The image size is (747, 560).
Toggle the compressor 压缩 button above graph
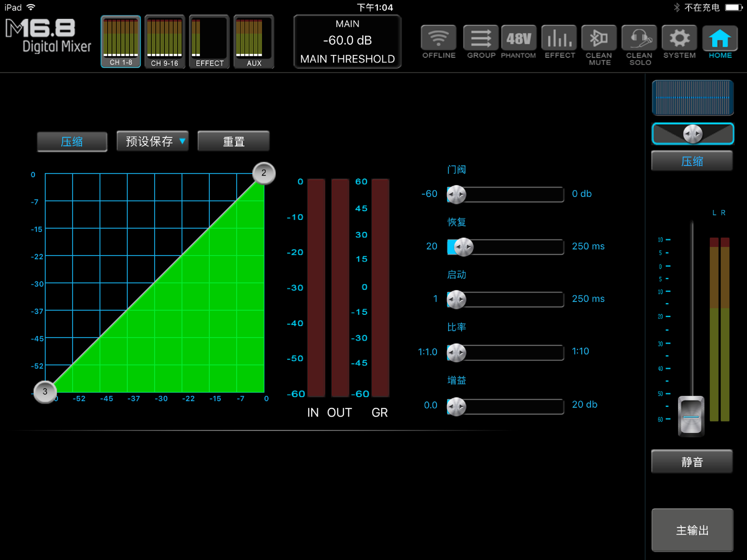[72, 142]
